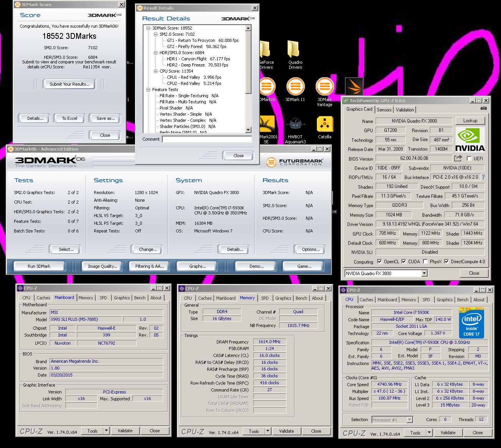501x448 pixels.
Task: Collapse the Feature Tests tree node
Action: [x=149, y=90]
